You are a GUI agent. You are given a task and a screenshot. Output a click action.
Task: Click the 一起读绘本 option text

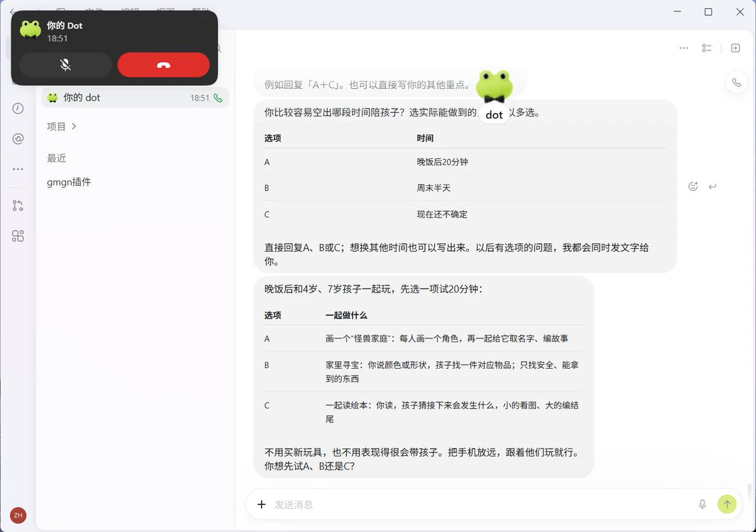451,412
